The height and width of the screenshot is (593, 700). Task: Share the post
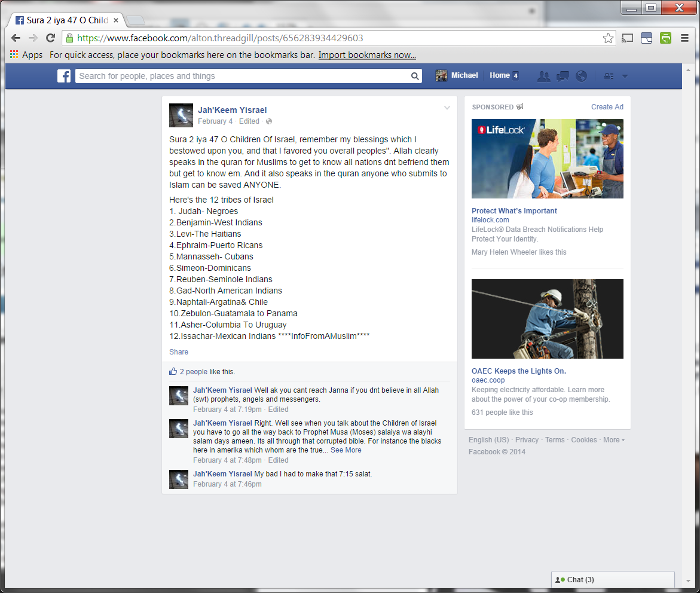[x=179, y=352]
